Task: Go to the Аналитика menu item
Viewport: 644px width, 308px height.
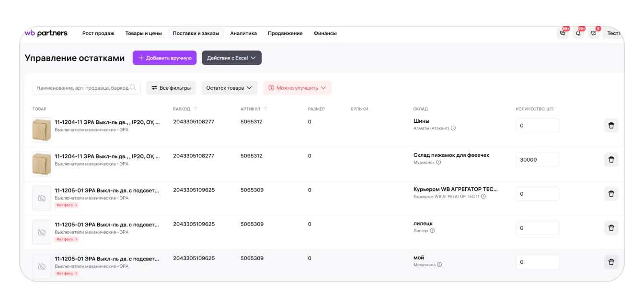Action: click(243, 34)
